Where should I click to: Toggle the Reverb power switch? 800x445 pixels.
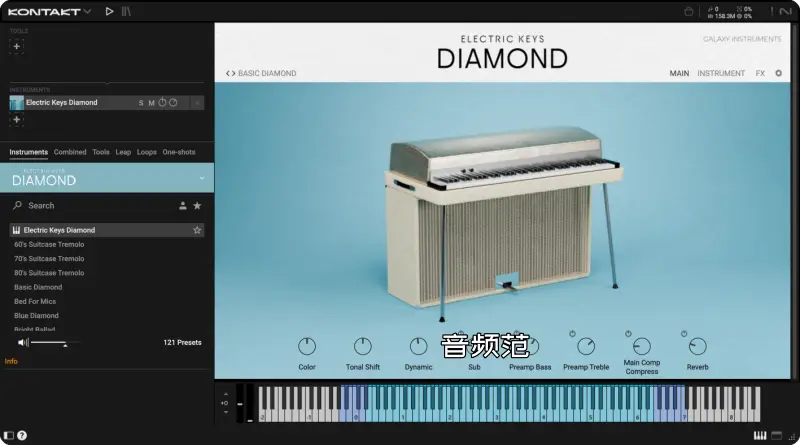point(684,334)
